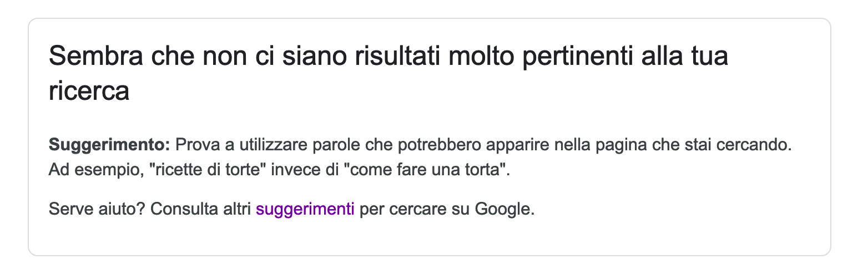Click the word "ricerca" in the heading
868x264 pixels.
click(89, 91)
